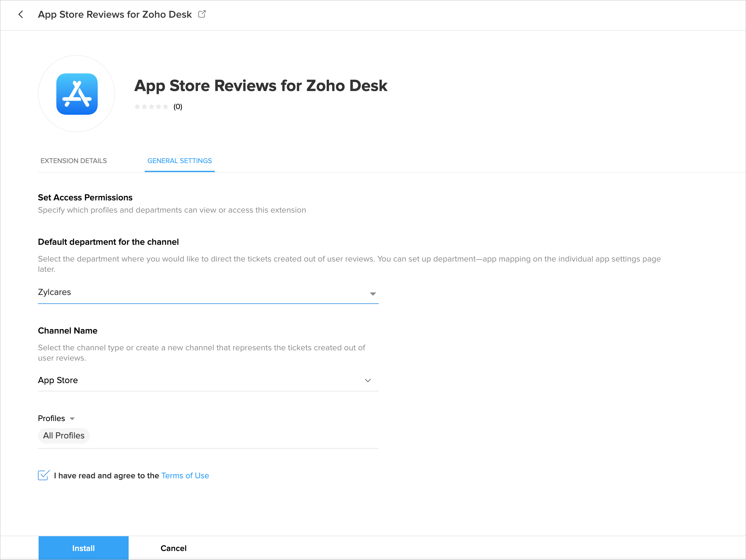Click the App Store logo icon
The image size is (746, 560).
[x=77, y=94]
